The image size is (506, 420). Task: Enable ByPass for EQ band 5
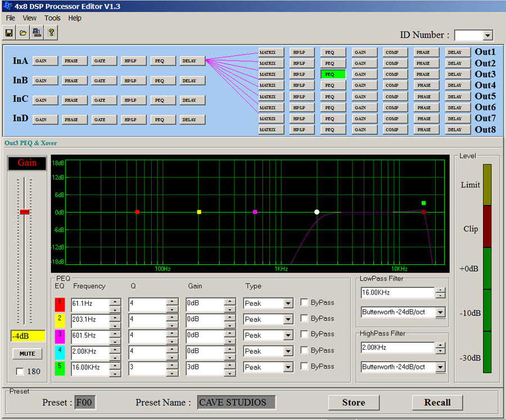point(304,366)
